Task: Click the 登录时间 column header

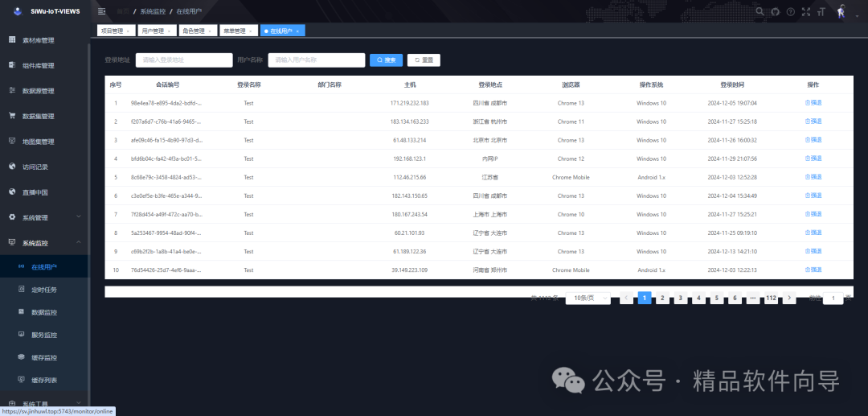Action: [732, 84]
